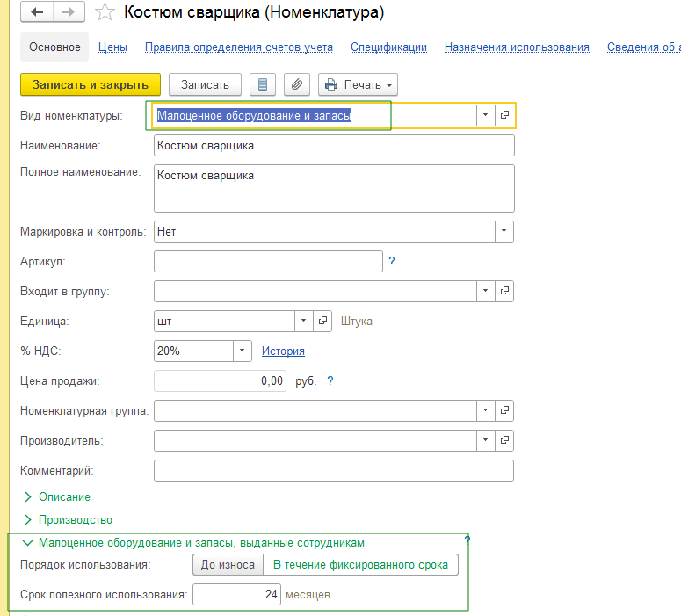Viewport: 681px width, 616px height.
Task: Select До износа usage order
Action: tap(228, 564)
